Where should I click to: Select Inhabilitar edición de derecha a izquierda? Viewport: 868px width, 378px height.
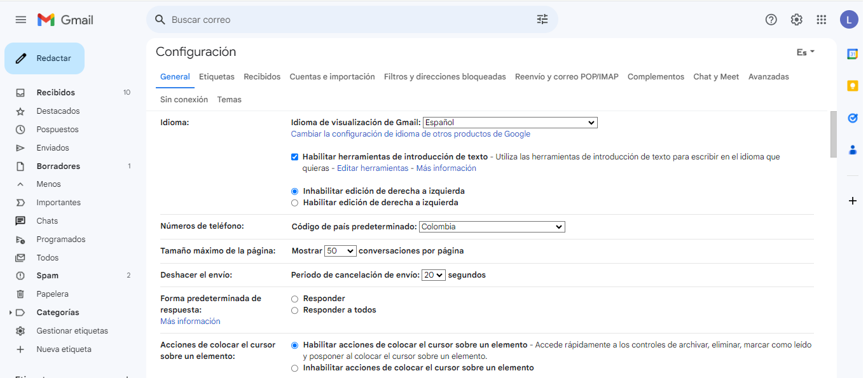click(294, 191)
